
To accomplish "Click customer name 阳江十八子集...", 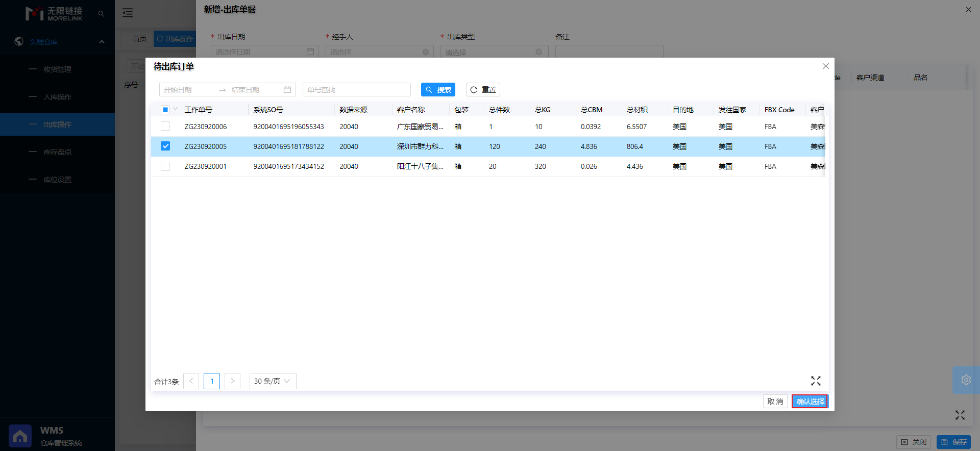I will 420,166.
